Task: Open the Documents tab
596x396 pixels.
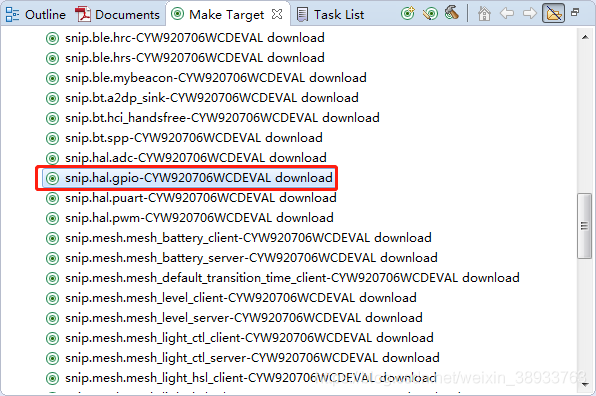Action: pyautogui.click(x=117, y=14)
